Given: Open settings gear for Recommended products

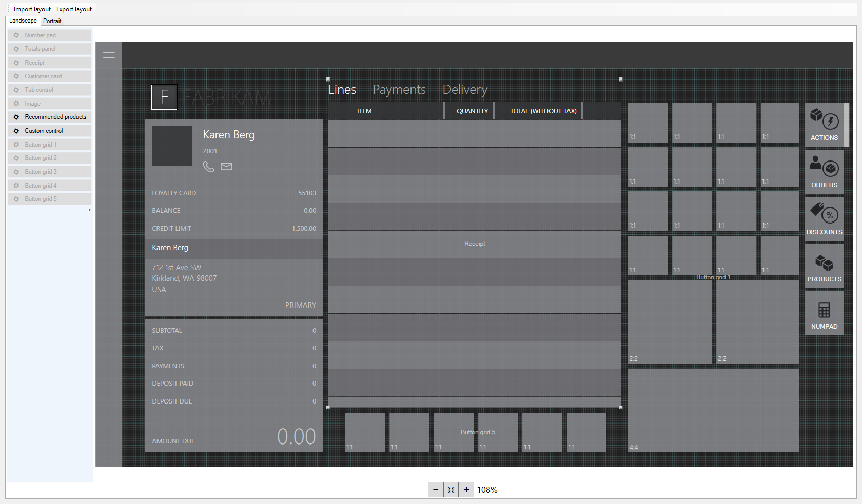Looking at the screenshot, I should [x=15, y=117].
